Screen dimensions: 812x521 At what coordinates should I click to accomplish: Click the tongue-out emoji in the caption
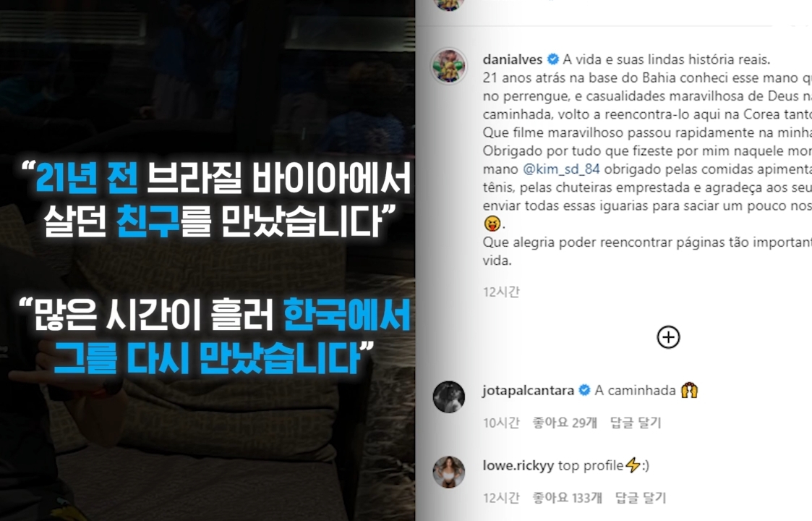click(492, 224)
